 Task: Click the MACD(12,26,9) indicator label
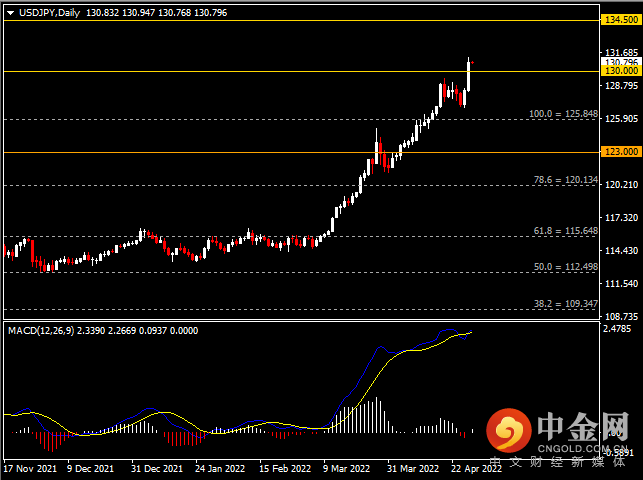pyautogui.click(x=41, y=330)
